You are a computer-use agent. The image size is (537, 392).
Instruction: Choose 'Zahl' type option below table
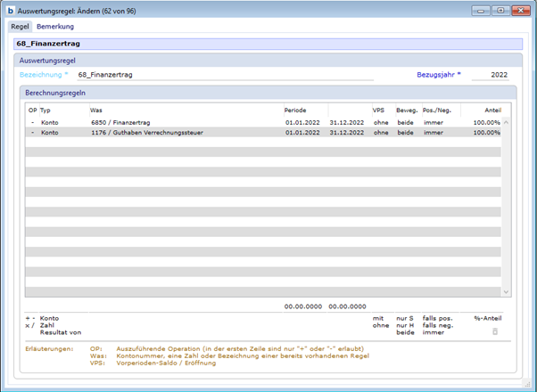click(48, 325)
